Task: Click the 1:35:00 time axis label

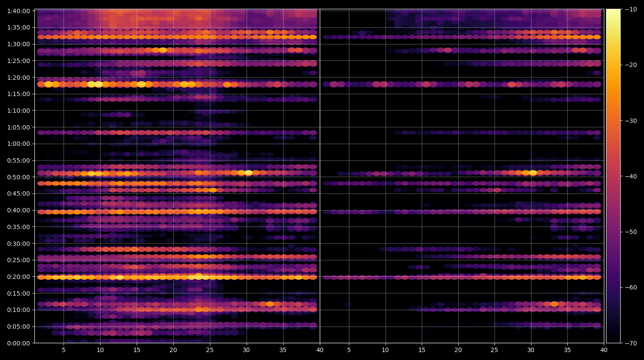Action: (19, 27)
